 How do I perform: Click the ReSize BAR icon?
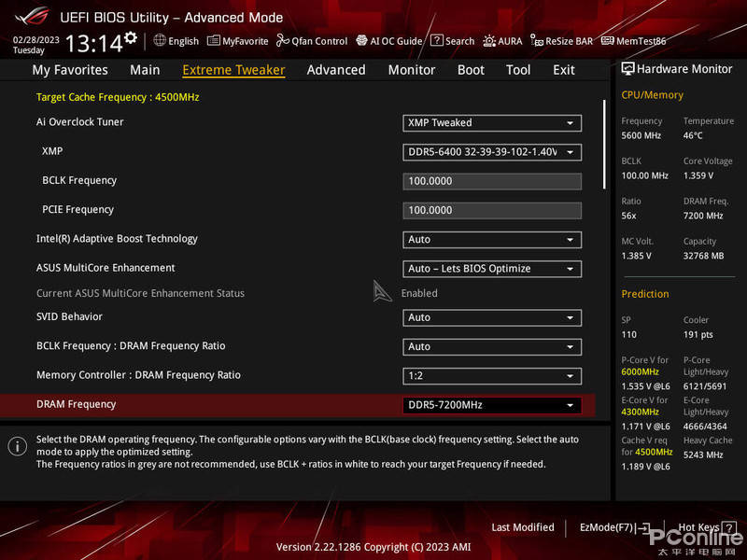(561, 41)
